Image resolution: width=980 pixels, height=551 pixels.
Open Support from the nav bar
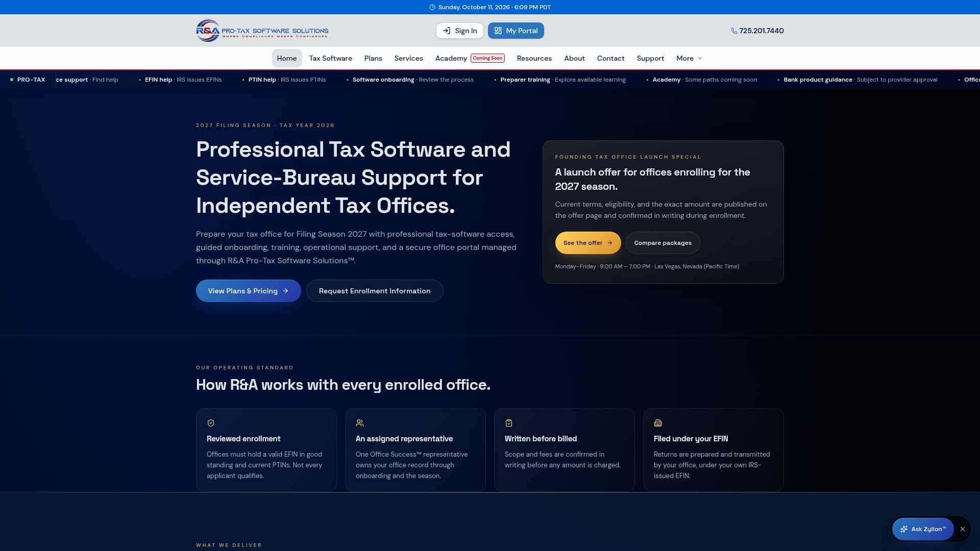[650, 58]
